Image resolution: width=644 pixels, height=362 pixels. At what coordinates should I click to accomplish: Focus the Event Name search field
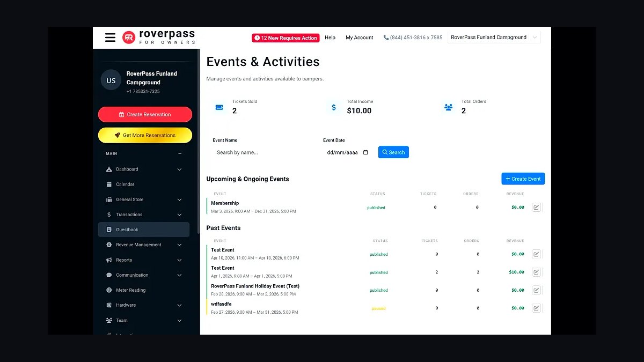pos(264,152)
